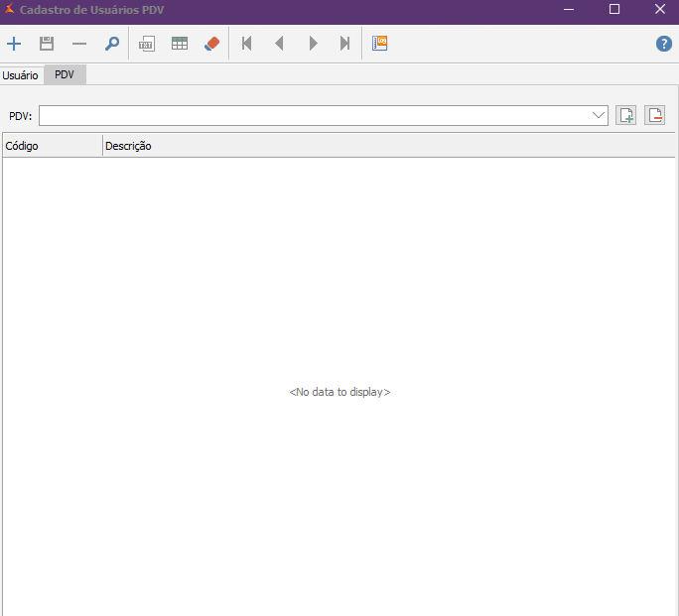Click the minus delete record icon
Screen dimensions: 679x616
tap(79, 44)
